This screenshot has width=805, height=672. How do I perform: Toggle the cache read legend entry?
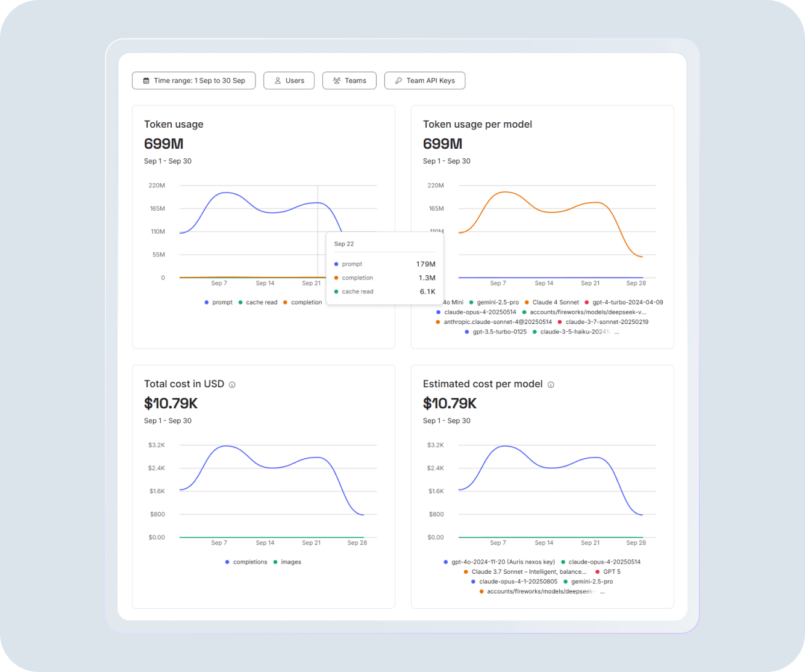pyautogui.click(x=258, y=302)
